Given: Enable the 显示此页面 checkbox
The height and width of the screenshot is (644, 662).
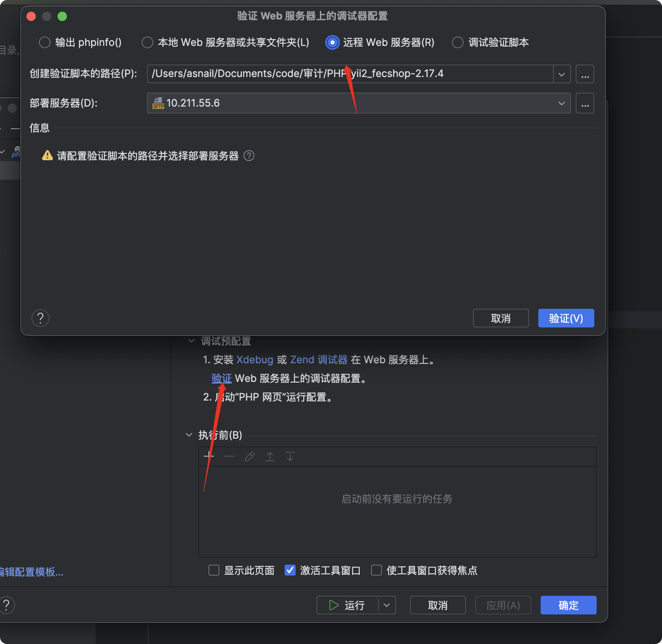Looking at the screenshot, I should coord(214,570).
